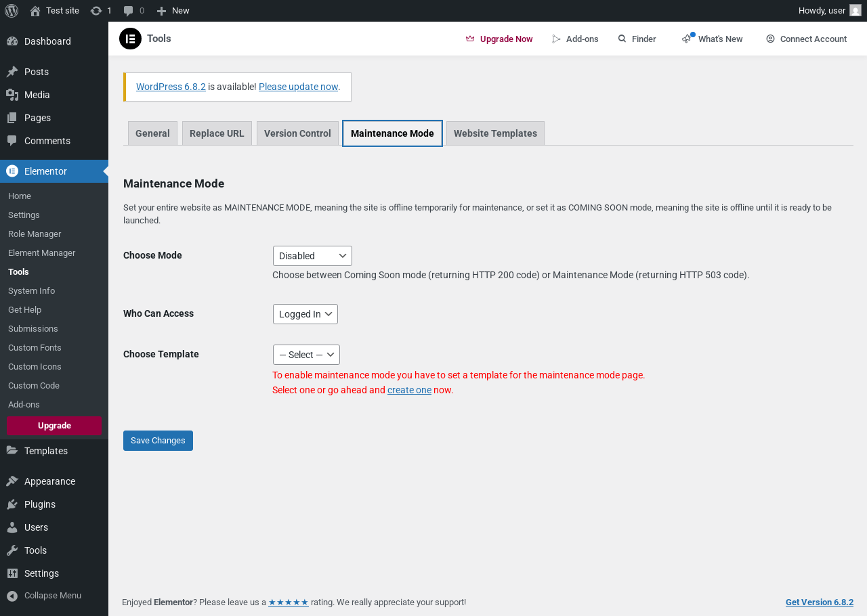Switch to the General tab
The width and height of the screenshot is (867, 616).
[152, 133]
